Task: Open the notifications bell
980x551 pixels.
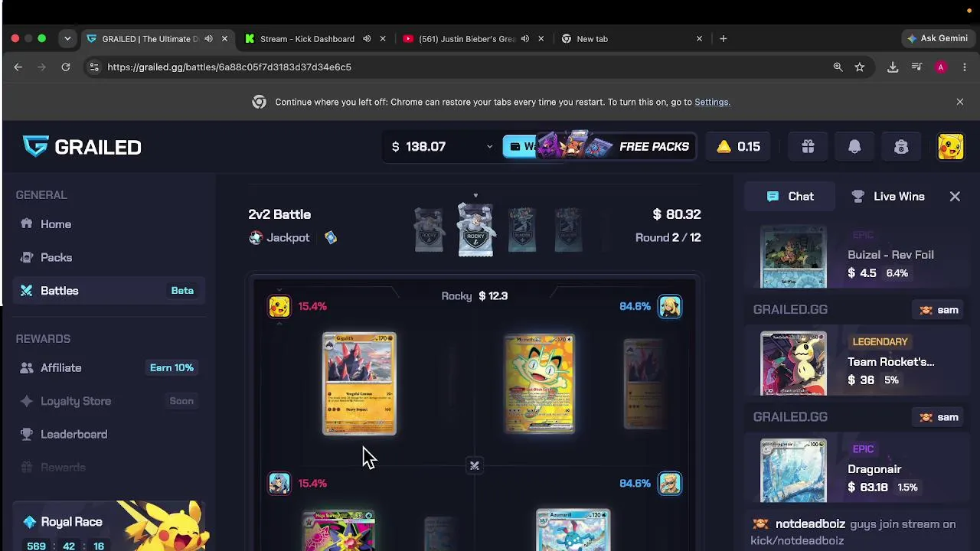Action: (854, 146)
